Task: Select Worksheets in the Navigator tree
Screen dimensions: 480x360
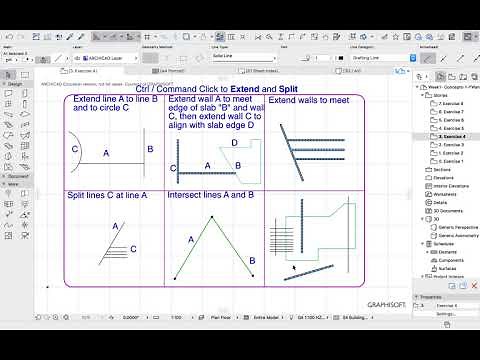Action: point(441,194)
